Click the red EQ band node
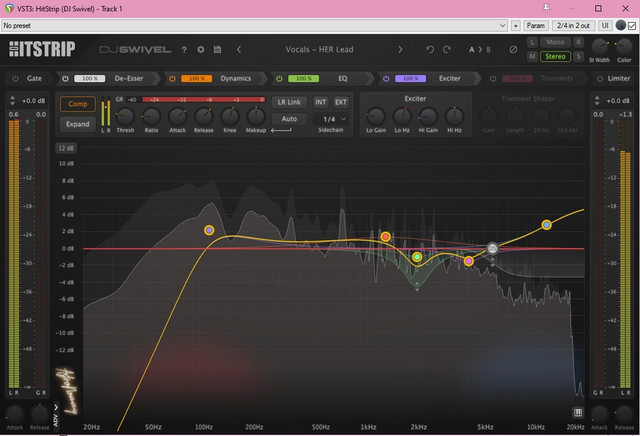The height and width of the screenshot is (436, 640). coord(385,236)
